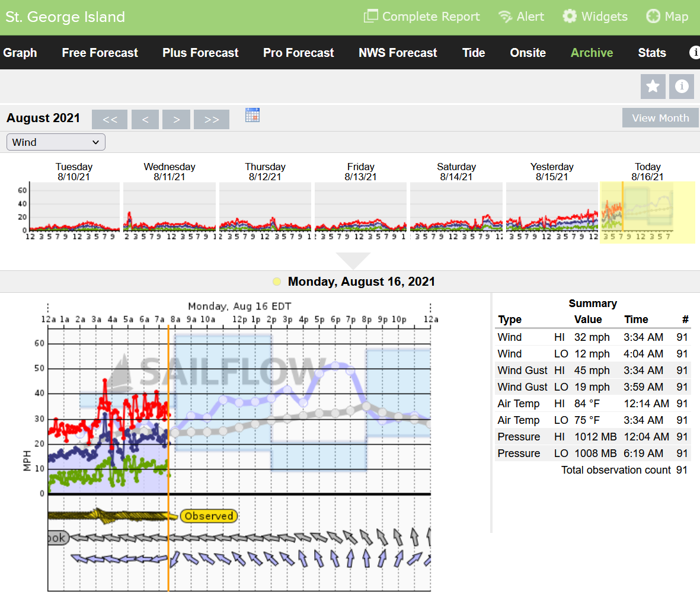Open the calendar date picker icon
Screen dimensions: 700x607
point(252,115)
